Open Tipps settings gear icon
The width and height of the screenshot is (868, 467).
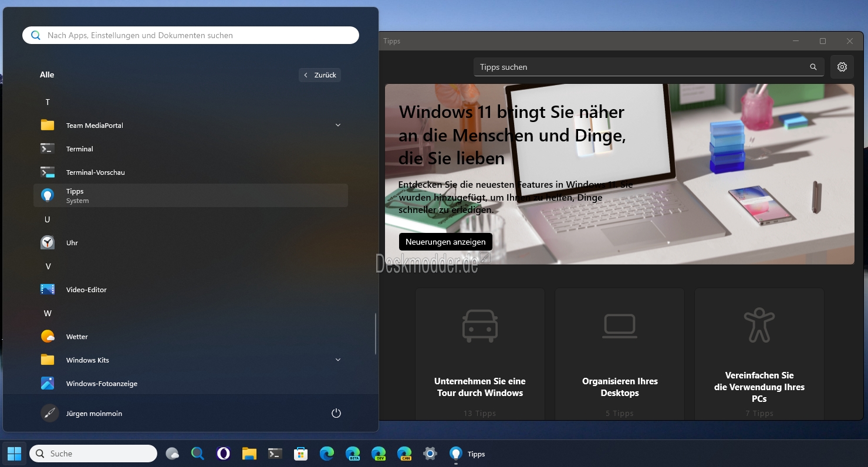click(x=842, y=67)
